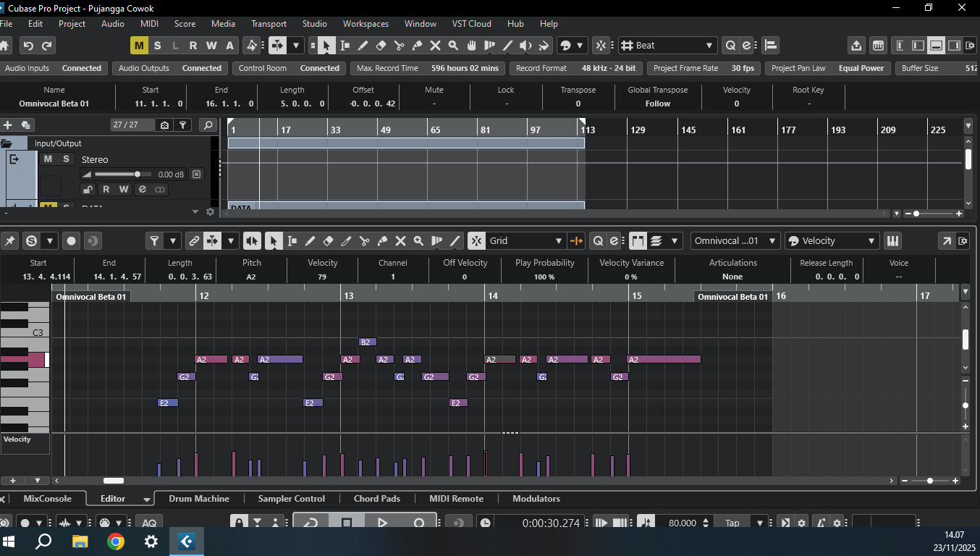The width and height of the screenshot is (980, 556).
Task: Open the Transport menu
Action: (x=269, y=24)
